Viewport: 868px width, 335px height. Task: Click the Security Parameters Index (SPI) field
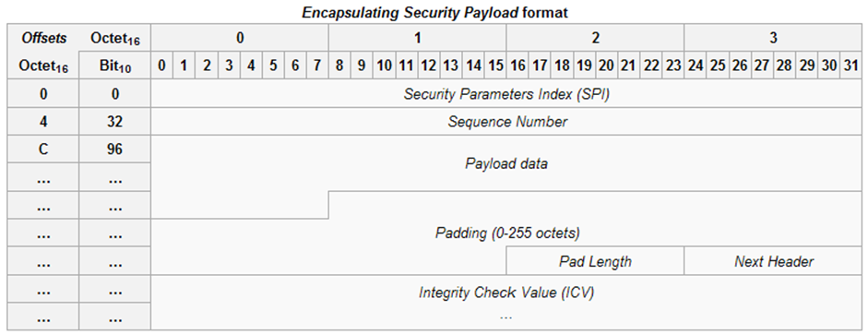506,93
